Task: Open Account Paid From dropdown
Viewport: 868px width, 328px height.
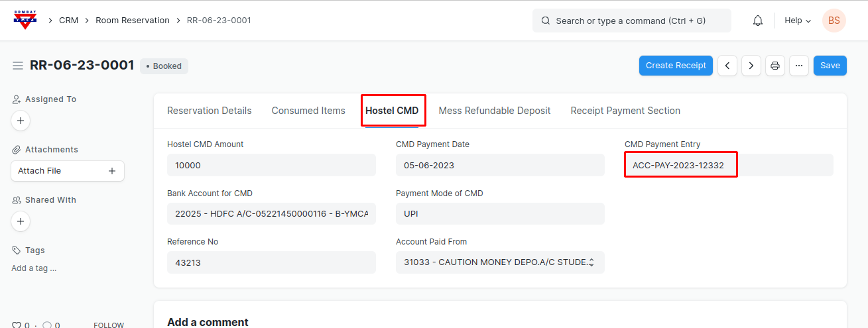Action: click(499, 262)
